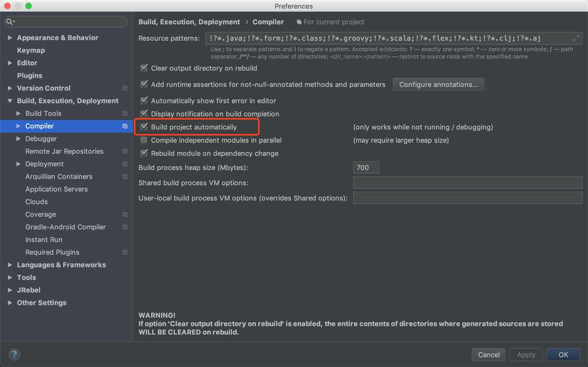
Task: Click Build, Execution, Deployment breadcrumb
Action: [189, 22]
